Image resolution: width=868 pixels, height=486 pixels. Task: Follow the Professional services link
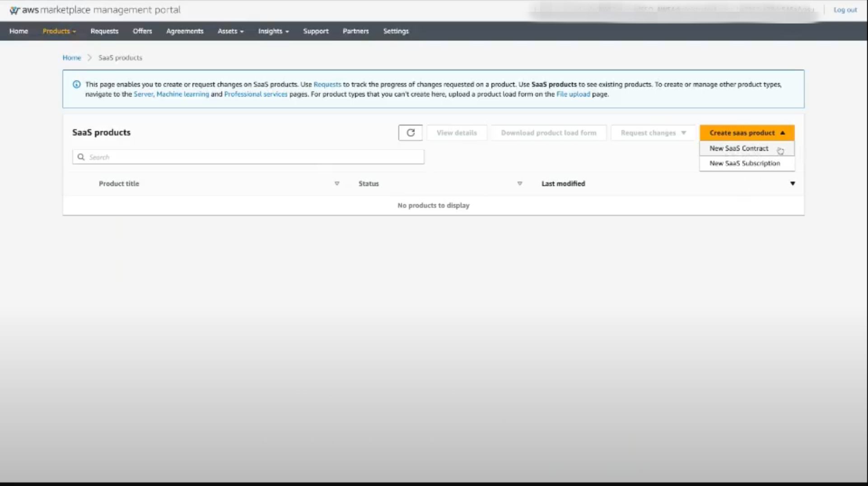pyautogui.click(x=256, y=94)
